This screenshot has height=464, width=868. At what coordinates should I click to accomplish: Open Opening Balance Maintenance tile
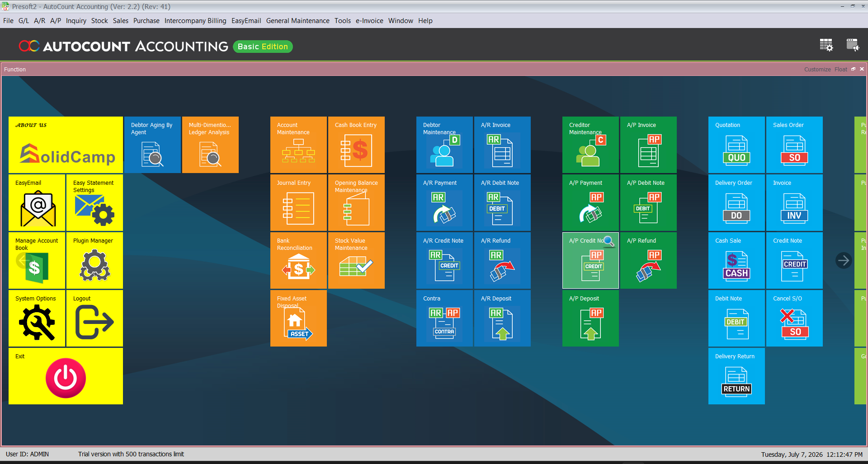point(356,202)
